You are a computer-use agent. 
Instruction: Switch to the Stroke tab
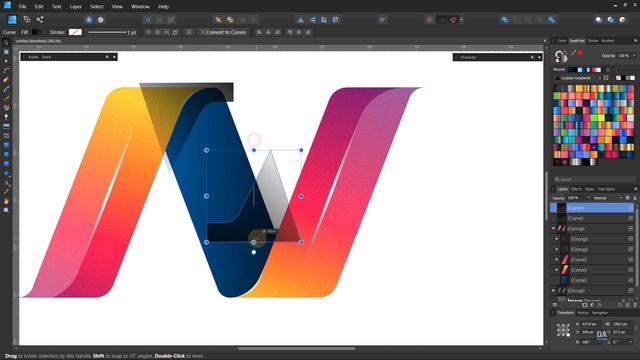[593, 41]
